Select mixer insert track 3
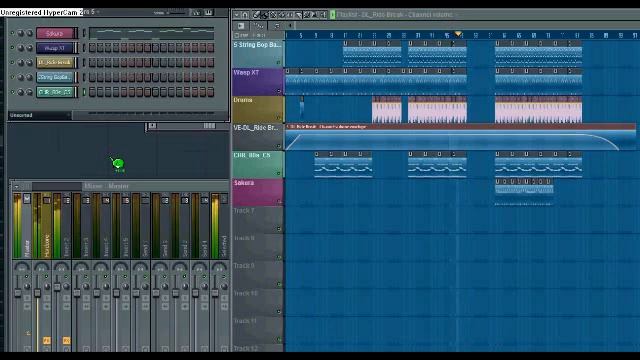Viewport: 640px width, 360px height. coord(82,226)
